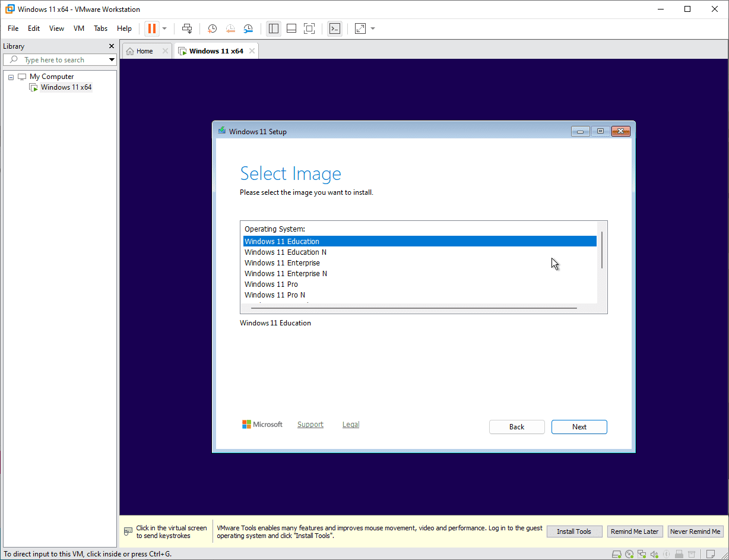
Task: Select Windows 11 Pro image
Action: coord(420,284)
